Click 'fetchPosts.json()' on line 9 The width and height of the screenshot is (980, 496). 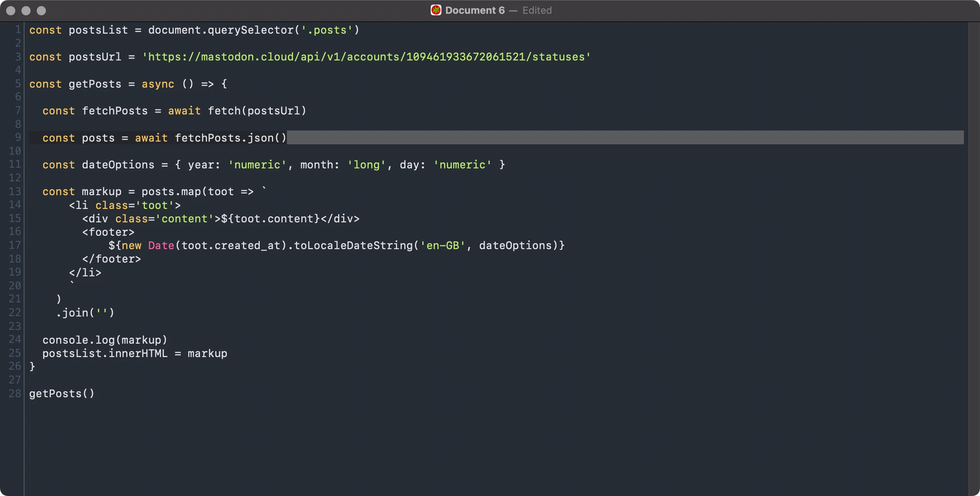231,138
